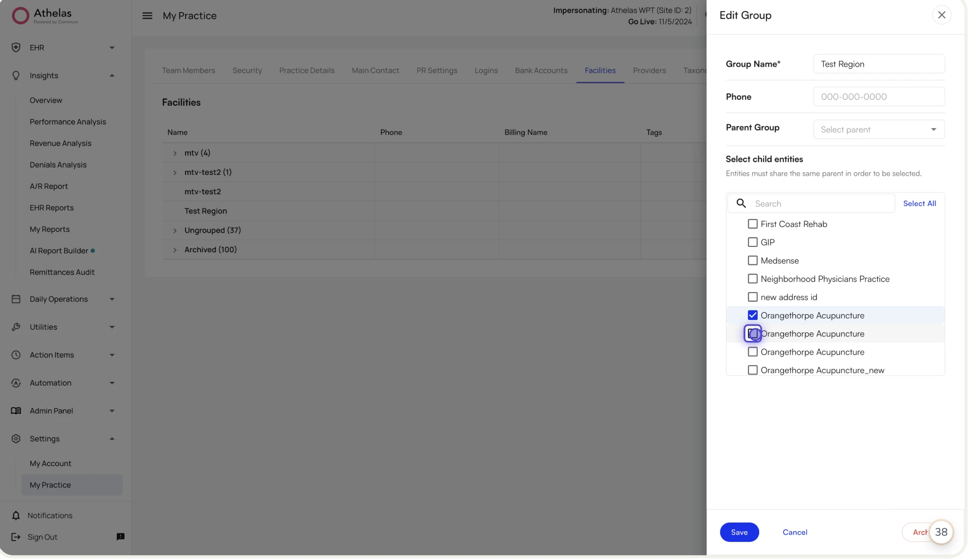Viewport: 968px width, 560px height.
Task: Click the Automation icon
Action: [16, 383]
